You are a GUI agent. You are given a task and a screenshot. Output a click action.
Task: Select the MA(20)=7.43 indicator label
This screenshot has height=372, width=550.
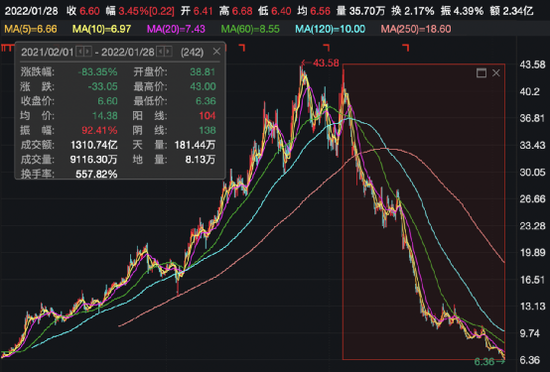[x=176, y=29]
